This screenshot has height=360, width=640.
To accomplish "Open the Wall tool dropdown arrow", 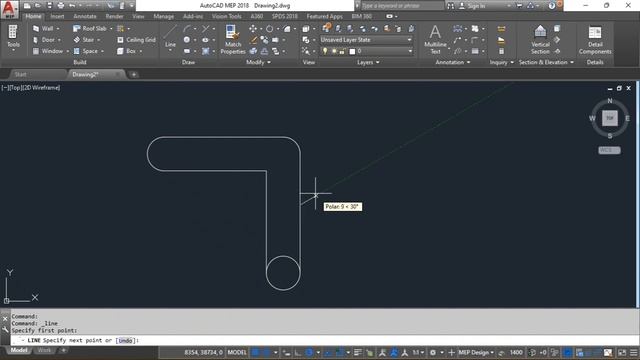I will 58,29.
